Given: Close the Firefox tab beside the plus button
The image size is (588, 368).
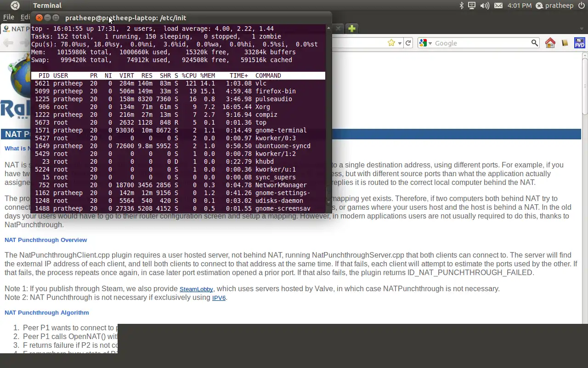Looking at the screenshot, I should pyautogui.click(x=339, y=29).
